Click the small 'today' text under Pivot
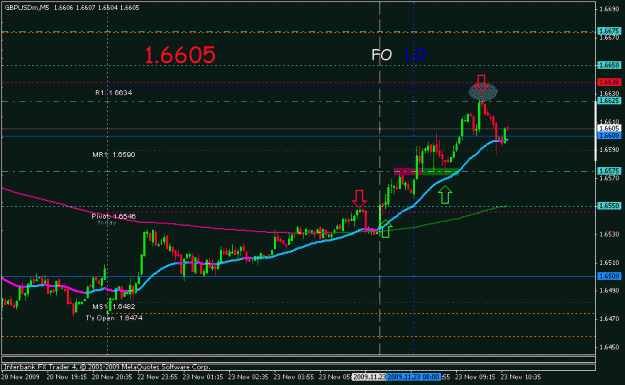The width and height of the screenshot is (625, 385). click(x=107, y=222)
